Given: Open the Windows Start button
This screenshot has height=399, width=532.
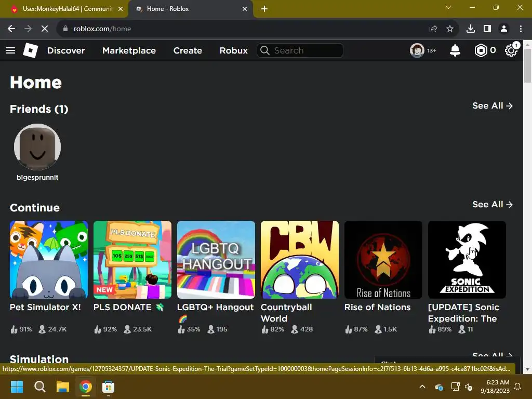Looking at the screenshot, I should point(17,387).
